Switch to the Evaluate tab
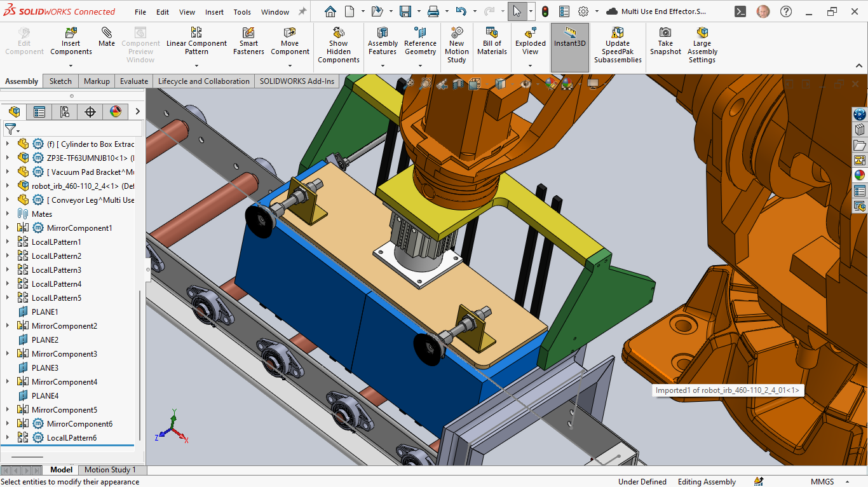868x487 pixels. tap(134, 81)
